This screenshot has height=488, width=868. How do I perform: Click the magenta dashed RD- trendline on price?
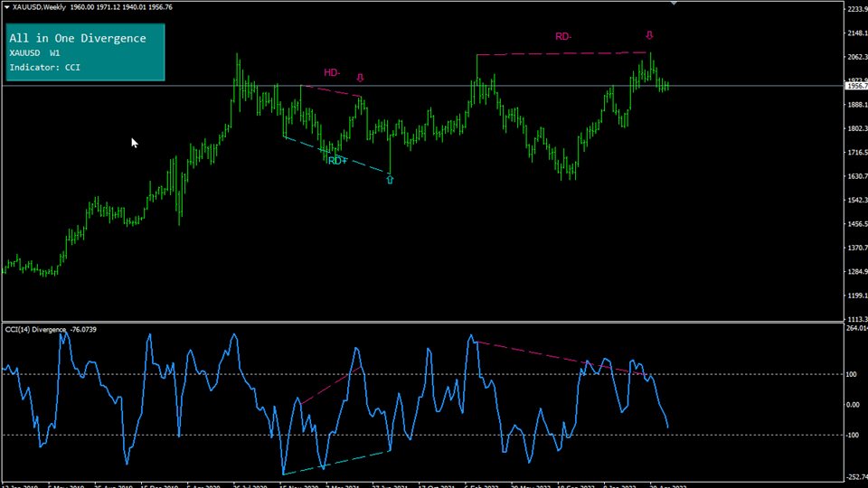click(x=561, y=53)
